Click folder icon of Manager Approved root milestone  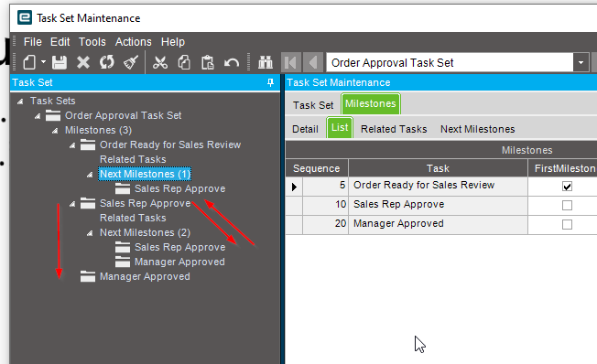[x=88, y=276]
